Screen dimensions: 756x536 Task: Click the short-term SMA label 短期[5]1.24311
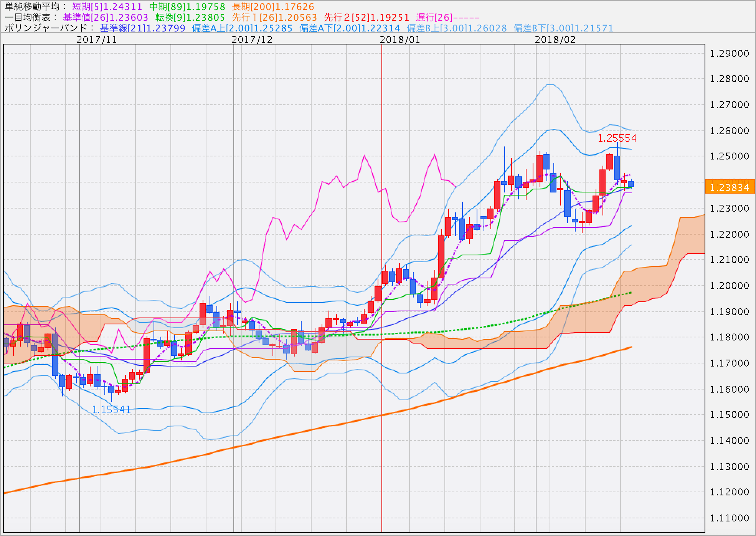pyautogui.click(x=107, y=7)
